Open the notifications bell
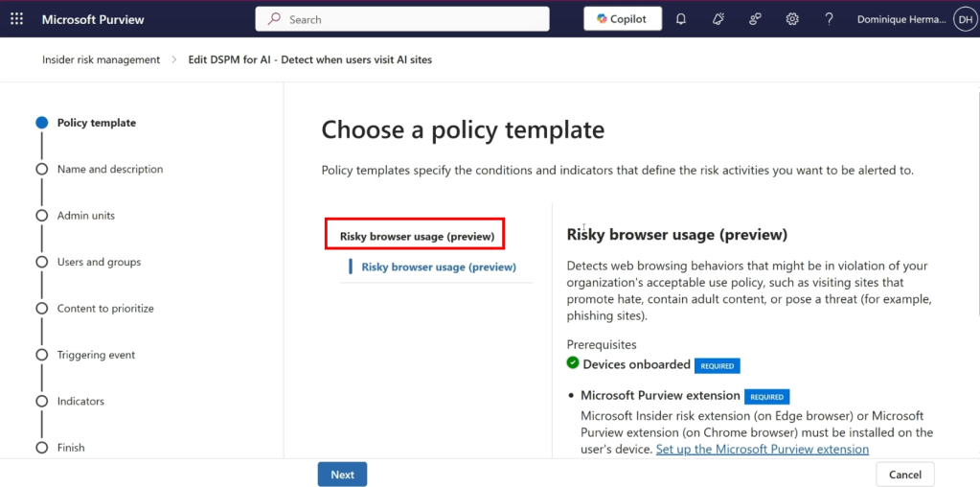The height and width of the screenshot is (487, 980). [681, 19]
